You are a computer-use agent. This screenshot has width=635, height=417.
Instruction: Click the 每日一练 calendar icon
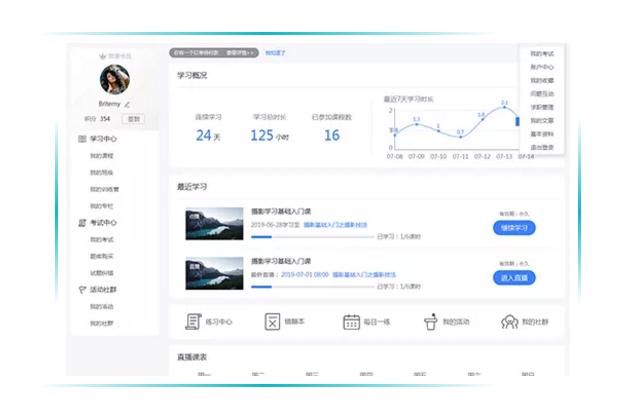(x=351, y=321)
